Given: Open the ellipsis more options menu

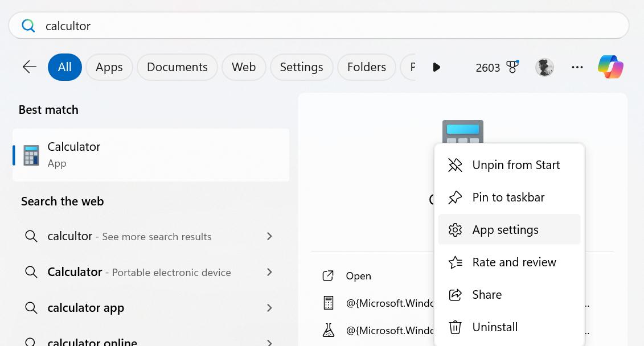Looking at the screenshot, I should point(577,67).
